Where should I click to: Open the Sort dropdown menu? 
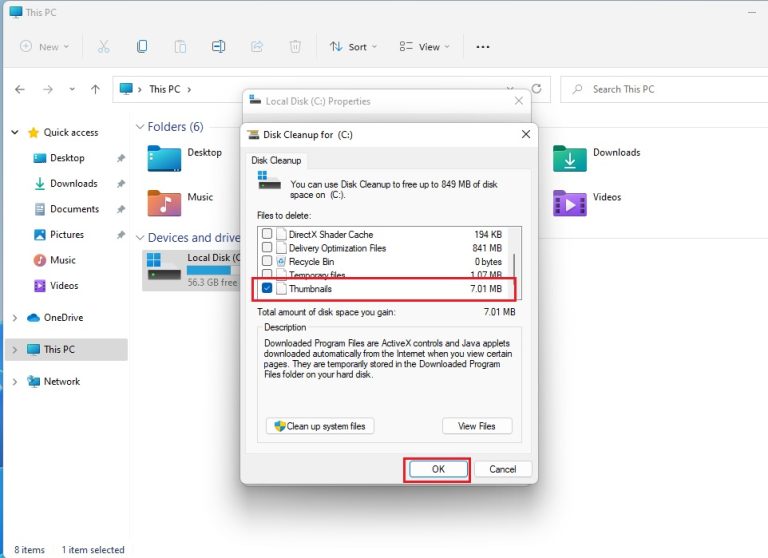click(353, 47)
